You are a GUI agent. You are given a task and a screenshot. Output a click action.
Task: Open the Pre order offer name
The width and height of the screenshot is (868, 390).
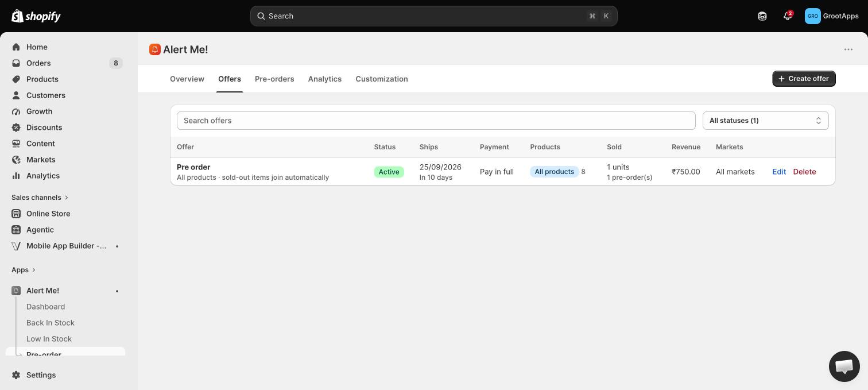193,167
